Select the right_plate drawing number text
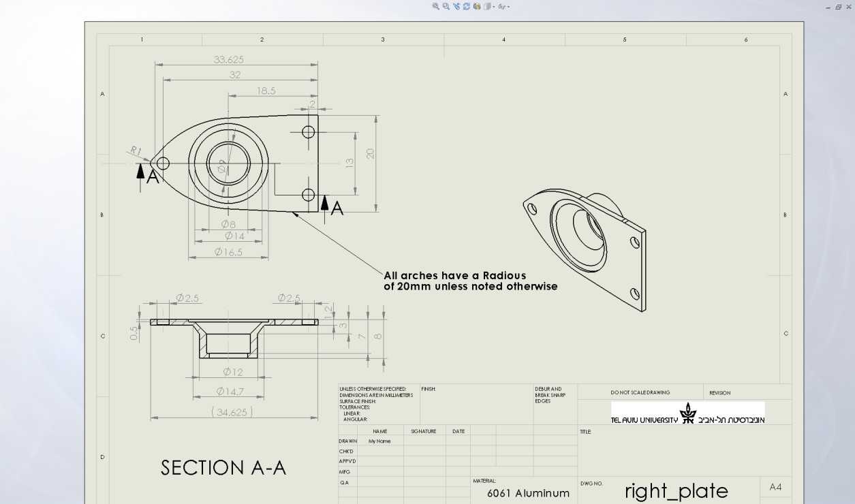This screenshot has width=855, height=504. pyautogui.click(x=677, y=491)
